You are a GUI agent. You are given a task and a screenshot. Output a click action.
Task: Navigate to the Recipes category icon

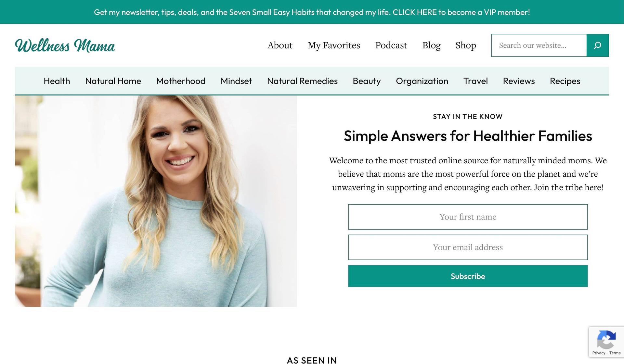[565, 81]
